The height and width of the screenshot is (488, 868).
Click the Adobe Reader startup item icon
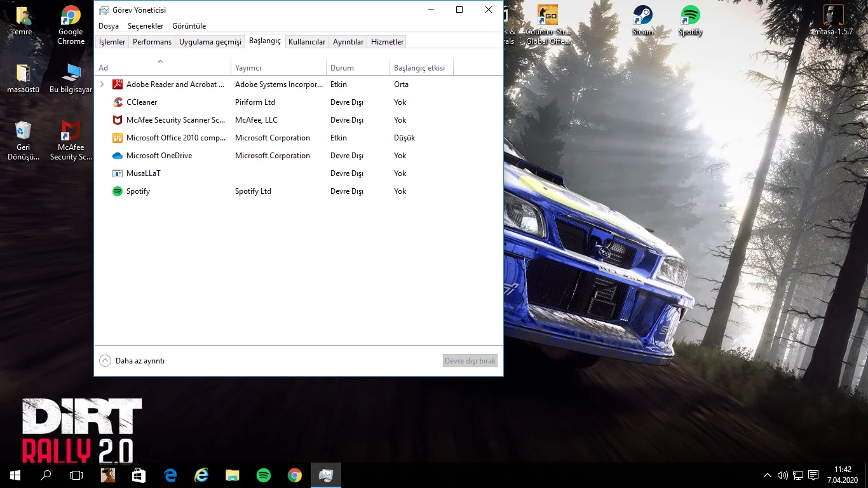click(118, 85)
